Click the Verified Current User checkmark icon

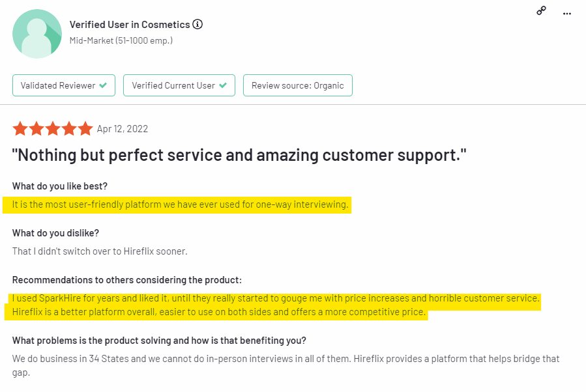point(223,85)
